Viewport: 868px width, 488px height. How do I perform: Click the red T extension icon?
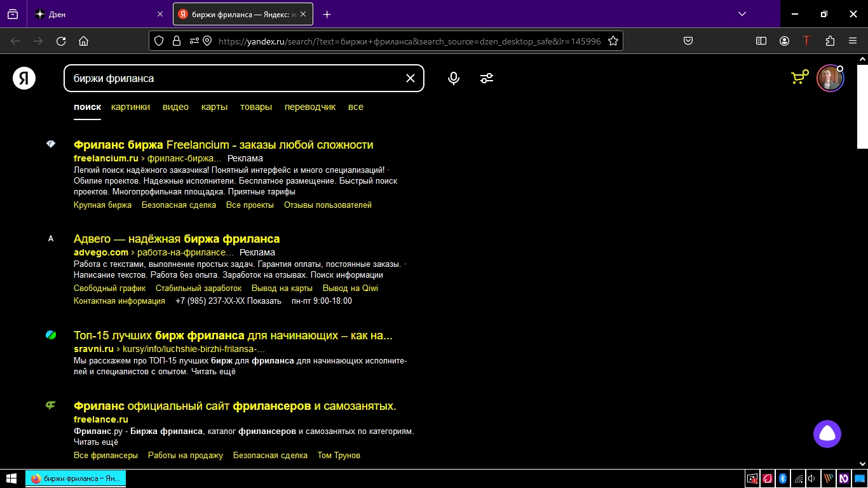[x=807, y=41]
